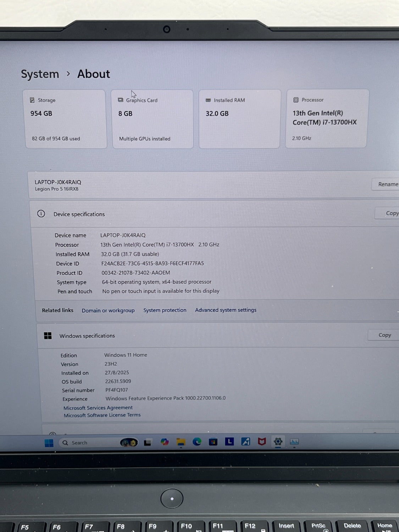Click the Processor icon on its card
399x532 pixels.
[295, 100]
